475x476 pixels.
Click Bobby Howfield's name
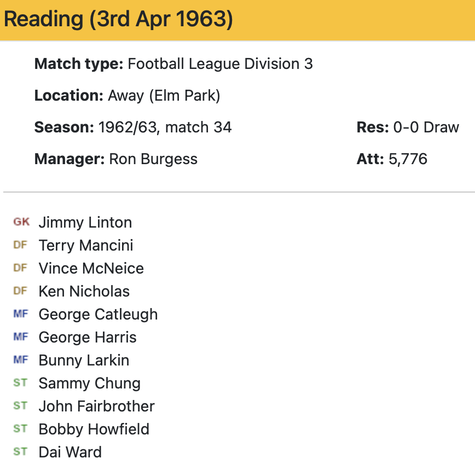click(x=94, y=429)
